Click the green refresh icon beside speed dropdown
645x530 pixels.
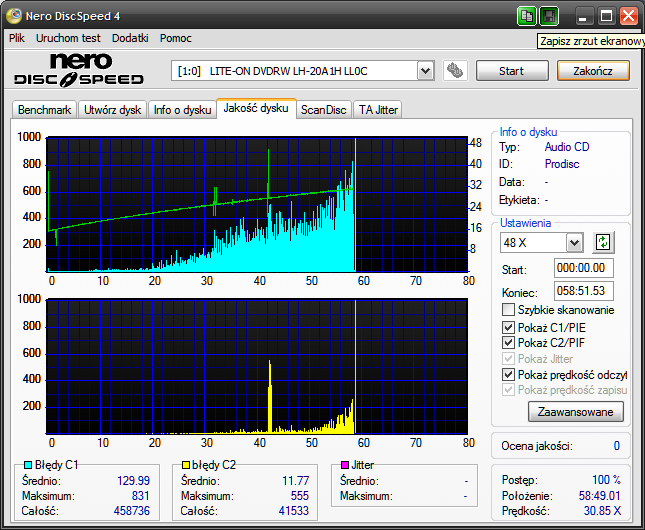(x=603, y=242)
